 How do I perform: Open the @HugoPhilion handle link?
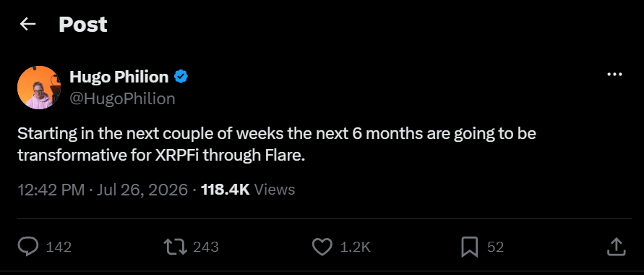click(122, 98)
